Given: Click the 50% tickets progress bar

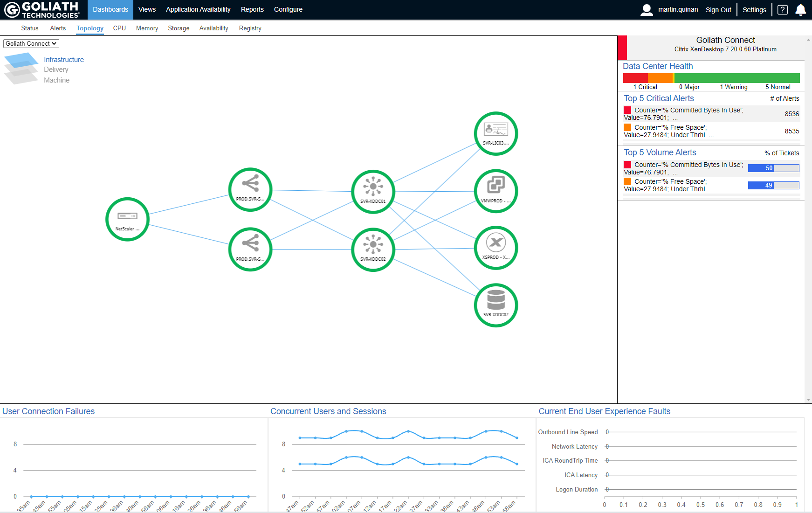Looking at the screenshot, I should [773, 168].
